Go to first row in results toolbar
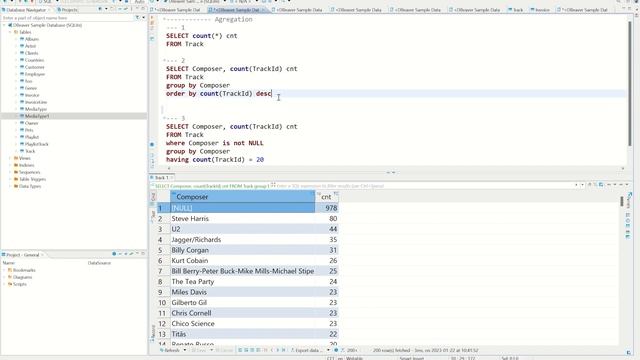Image resolution: width=640 pixels, height=360 pixels. (265, 350)
